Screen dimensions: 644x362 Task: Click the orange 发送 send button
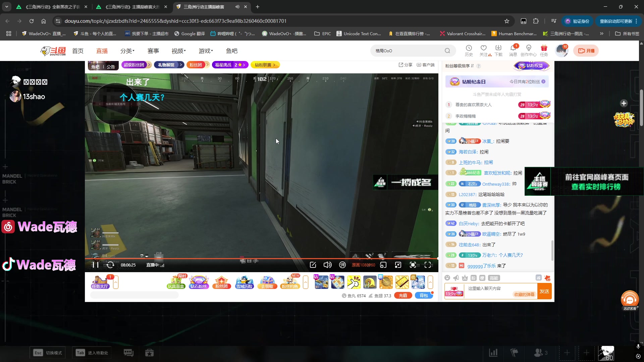[544, 291]
